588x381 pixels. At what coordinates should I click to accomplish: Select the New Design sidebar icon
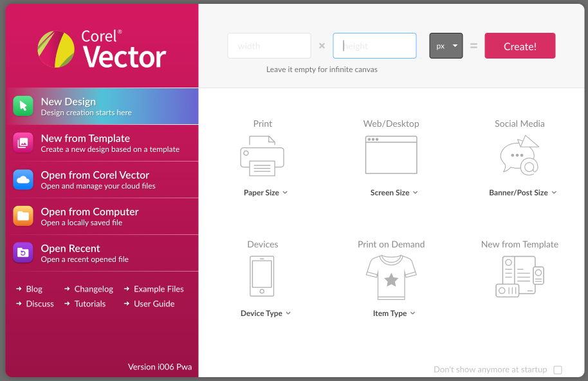[23, 106]
